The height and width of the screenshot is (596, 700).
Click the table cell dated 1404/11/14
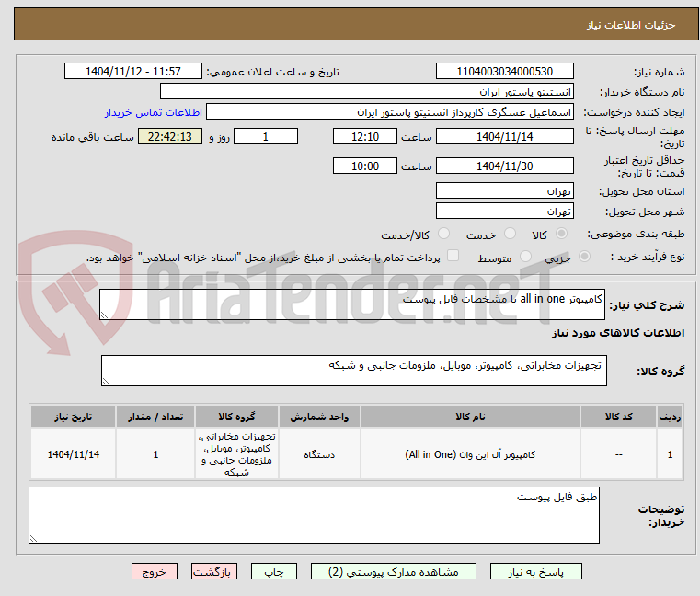tap(74, 454)
